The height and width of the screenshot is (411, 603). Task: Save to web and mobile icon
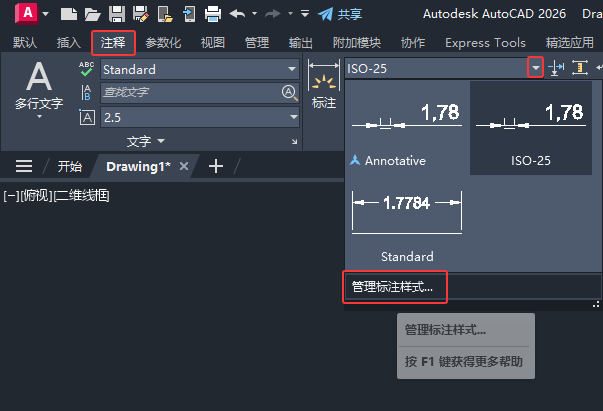click(189, 14)
